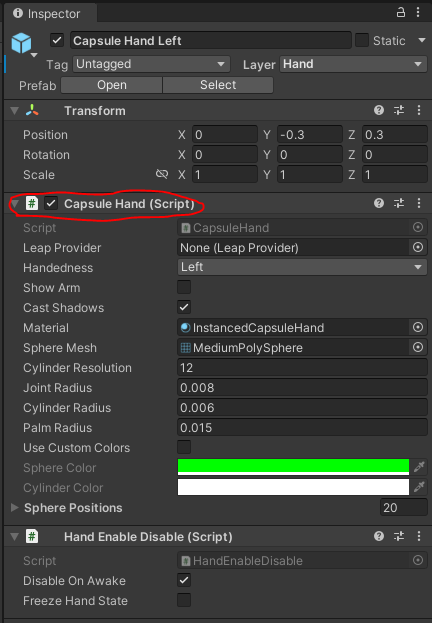Enable Freeze Hand State
The width and height of the screenshot is (432, 623).
tap(184, 600)
